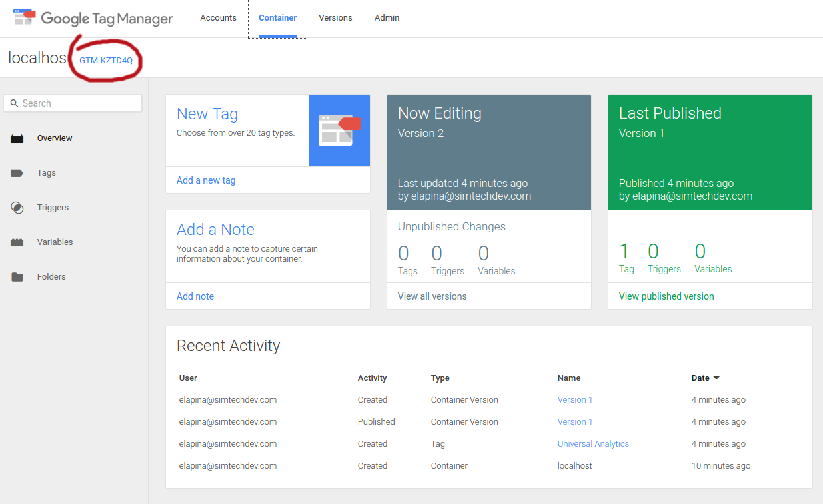Click the Overview sidebar icon
The image size is (823, 504).
point(17,138)
